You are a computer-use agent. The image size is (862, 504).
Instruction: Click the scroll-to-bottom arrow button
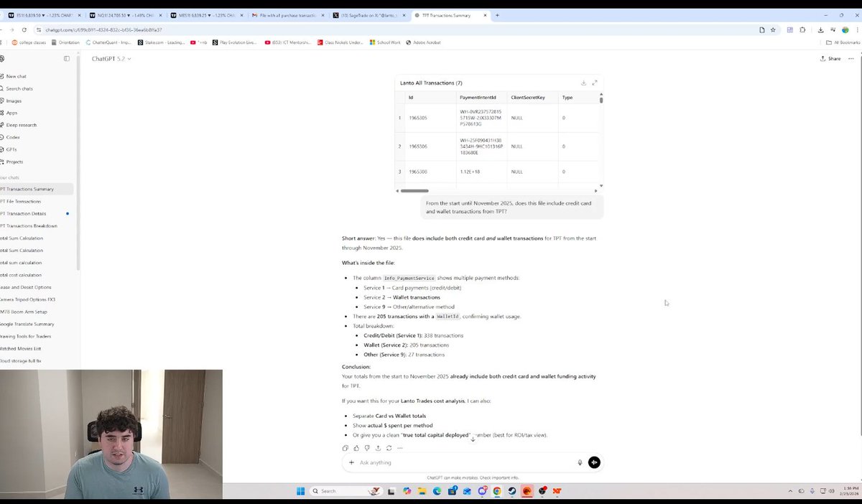pos(473,438)
